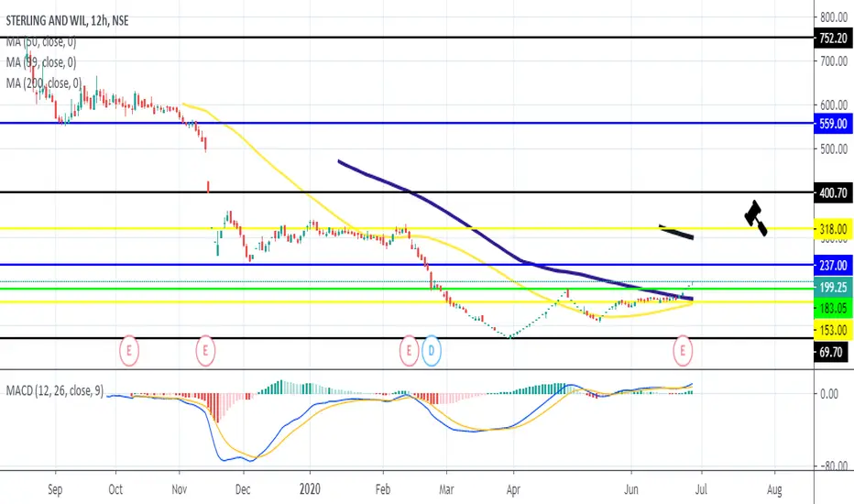The width and height of the screenshot is (854, 504).
Task: Click the Jun label on time axis
Action: [630, 489]
